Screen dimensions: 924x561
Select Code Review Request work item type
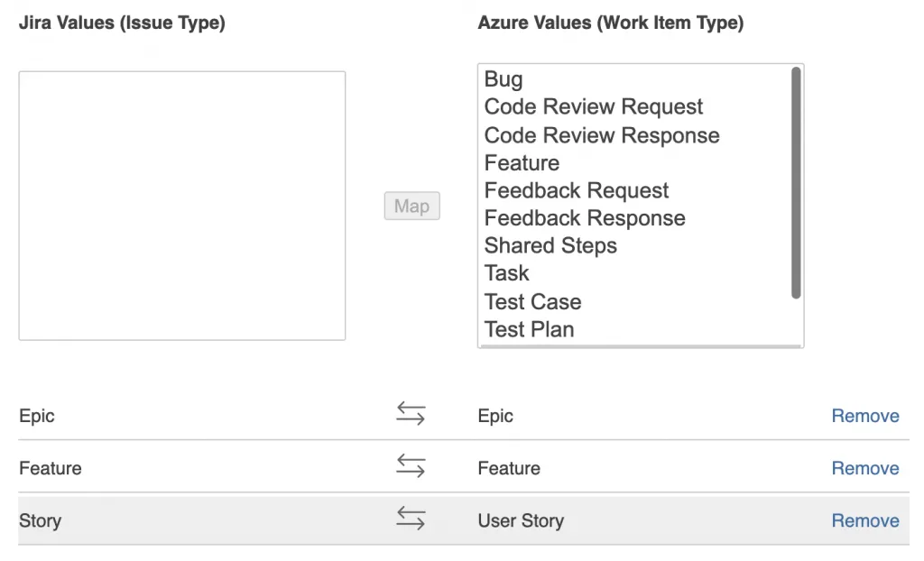pos(593,106)
